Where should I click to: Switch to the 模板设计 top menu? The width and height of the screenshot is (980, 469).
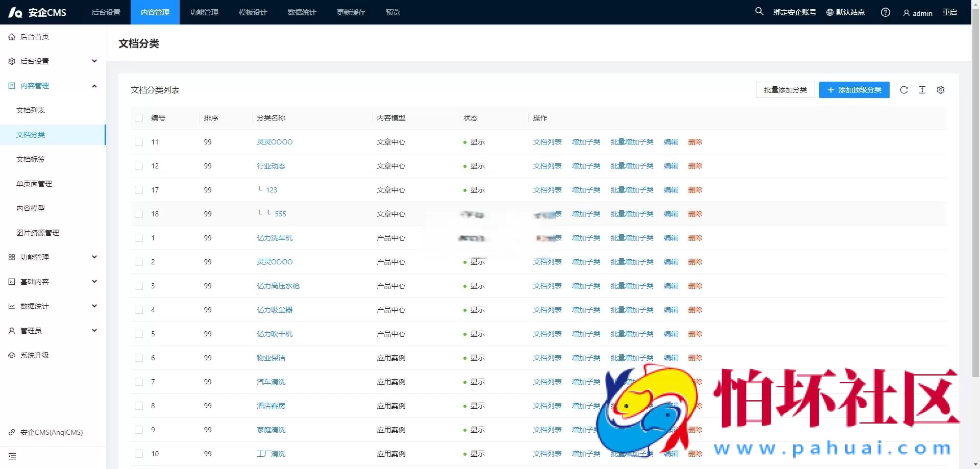(253, 12)
